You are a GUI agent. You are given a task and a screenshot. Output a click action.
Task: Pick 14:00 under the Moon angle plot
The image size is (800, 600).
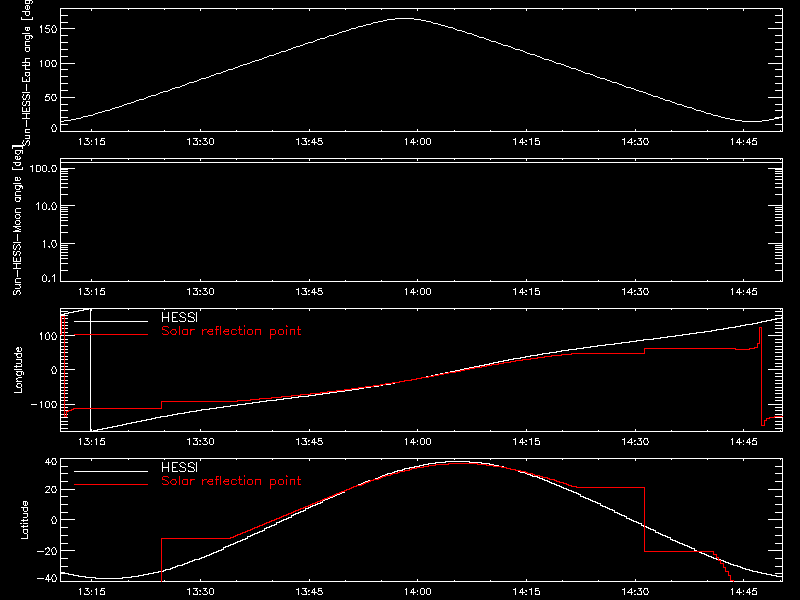tap(418, 292)
